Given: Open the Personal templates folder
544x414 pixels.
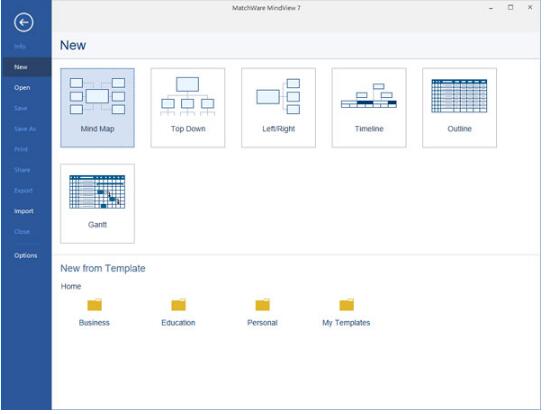Looking at the screenshot, I should (x=263, y=312).
